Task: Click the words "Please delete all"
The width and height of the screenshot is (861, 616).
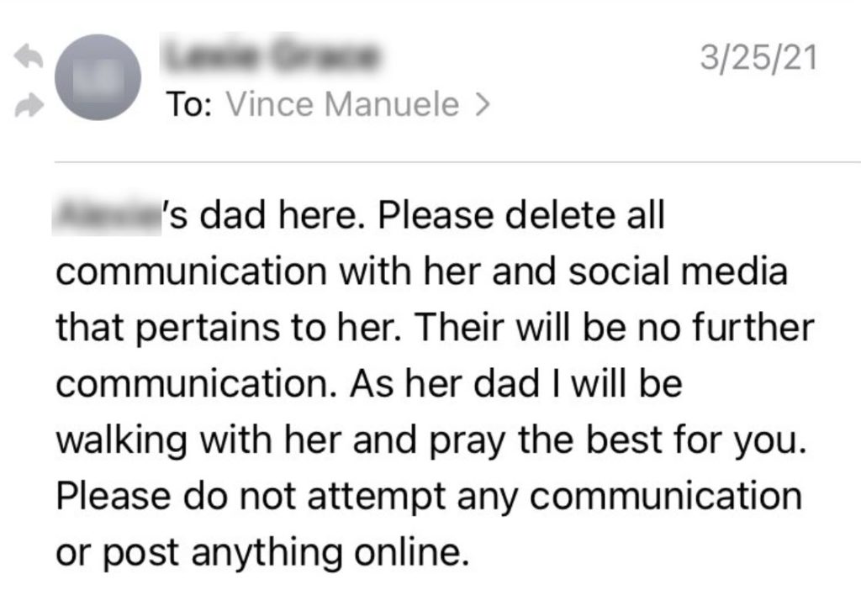Action: click(521, 218)
